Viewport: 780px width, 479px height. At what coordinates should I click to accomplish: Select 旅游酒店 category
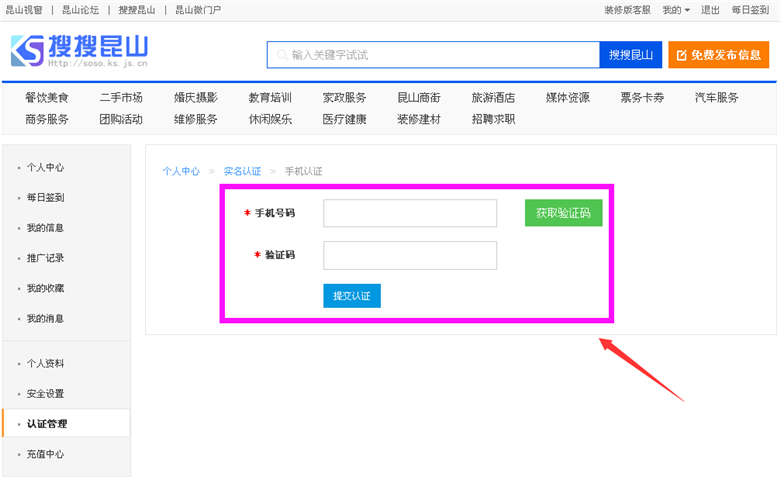(493, 97)
